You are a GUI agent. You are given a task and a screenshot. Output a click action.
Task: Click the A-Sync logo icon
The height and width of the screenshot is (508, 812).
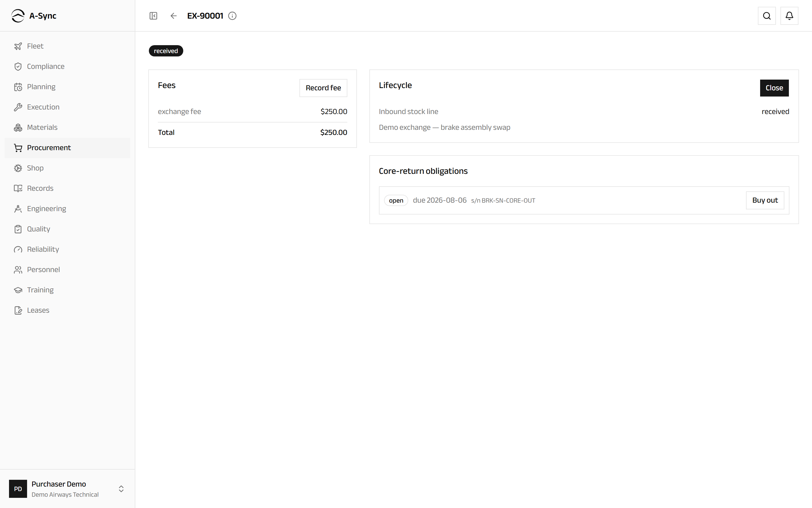[18, 16]
